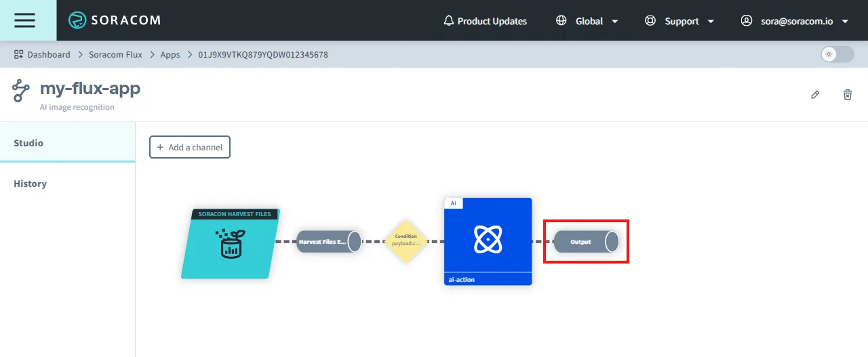The width and height of the screenshot is (868, 357).
Task: Open the hamburger main menu
Action: point(25,20)
